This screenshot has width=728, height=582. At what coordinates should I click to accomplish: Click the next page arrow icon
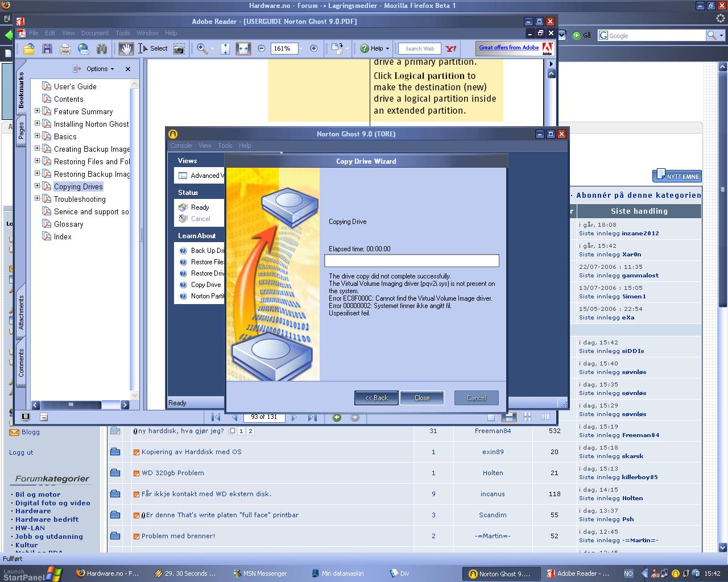294,417
